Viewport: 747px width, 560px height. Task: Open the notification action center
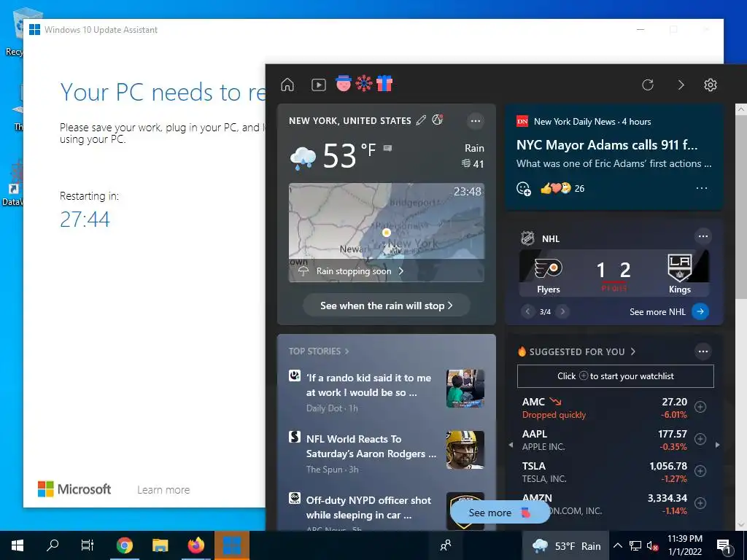click(x=724, y=546)
